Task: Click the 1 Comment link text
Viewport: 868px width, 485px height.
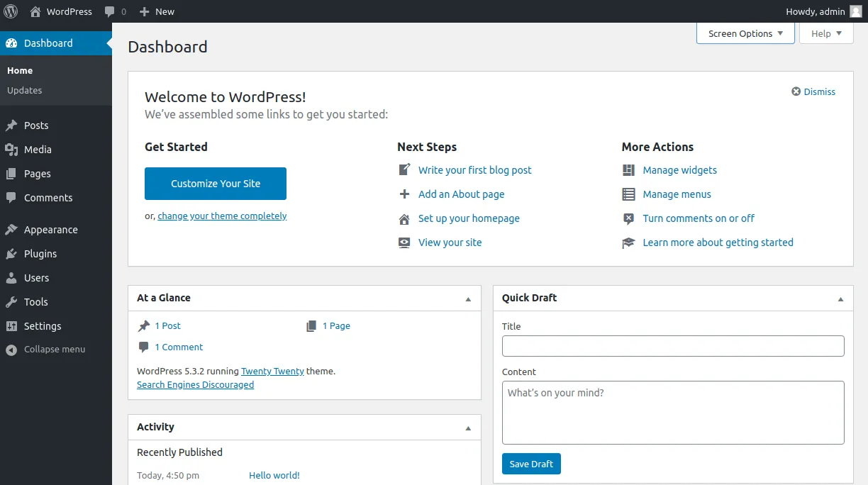Action: tap(179, 347)
